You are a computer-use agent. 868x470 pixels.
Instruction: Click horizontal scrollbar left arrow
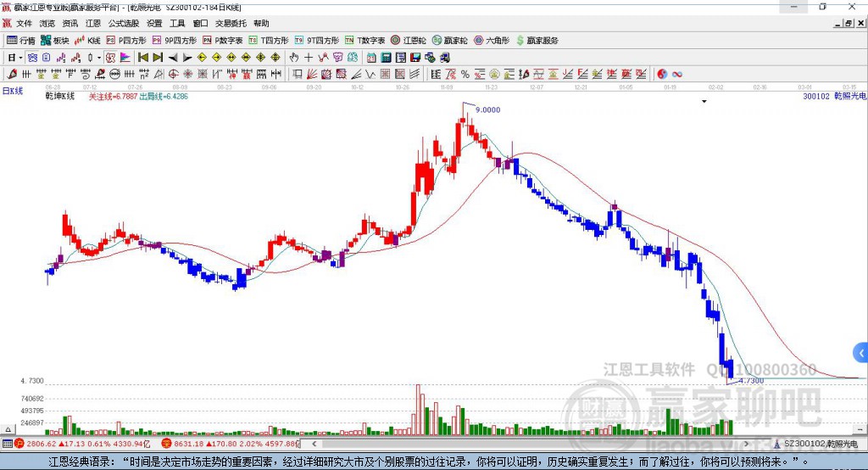point(314,444)
